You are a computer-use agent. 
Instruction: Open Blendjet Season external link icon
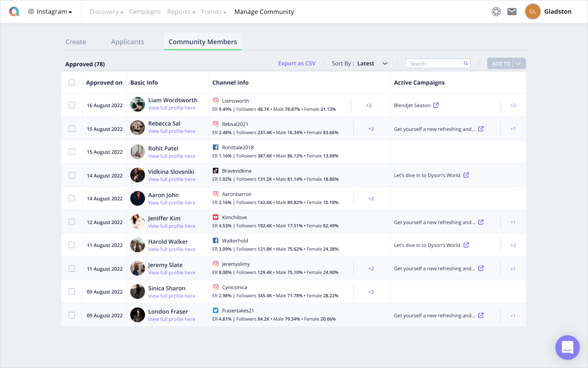(436, 105)
